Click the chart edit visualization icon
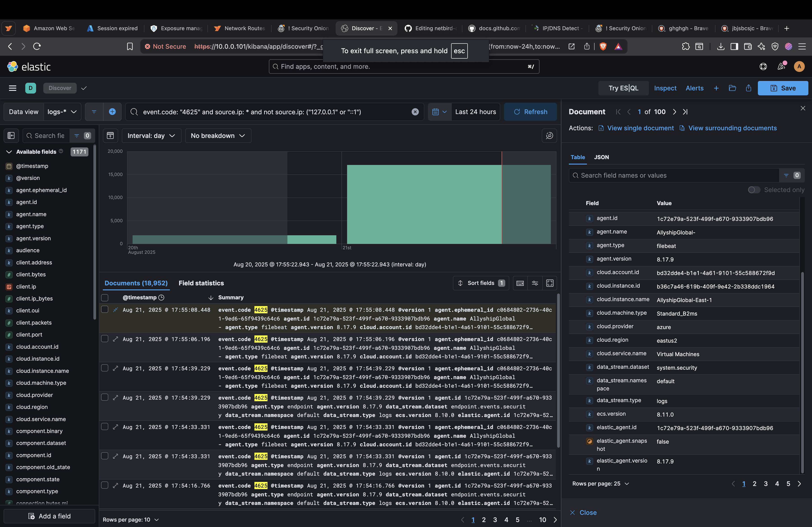Screen dimensions: 812x527 549,136
